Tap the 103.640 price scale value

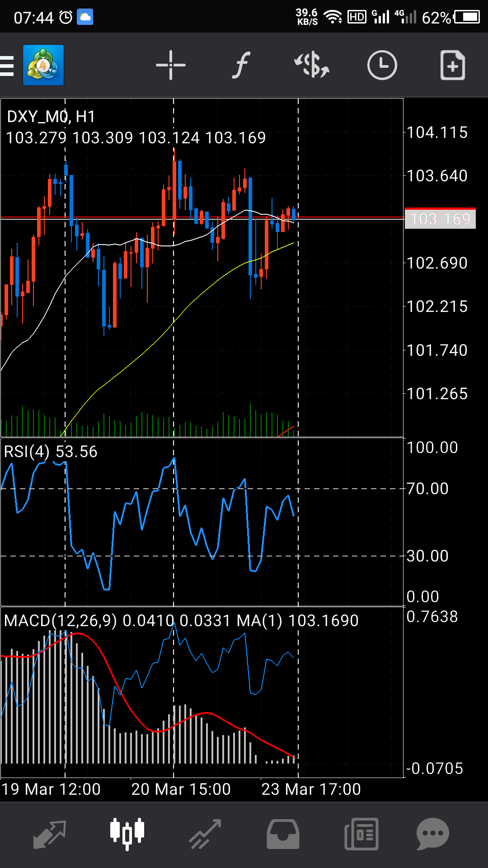pos(437,176)
